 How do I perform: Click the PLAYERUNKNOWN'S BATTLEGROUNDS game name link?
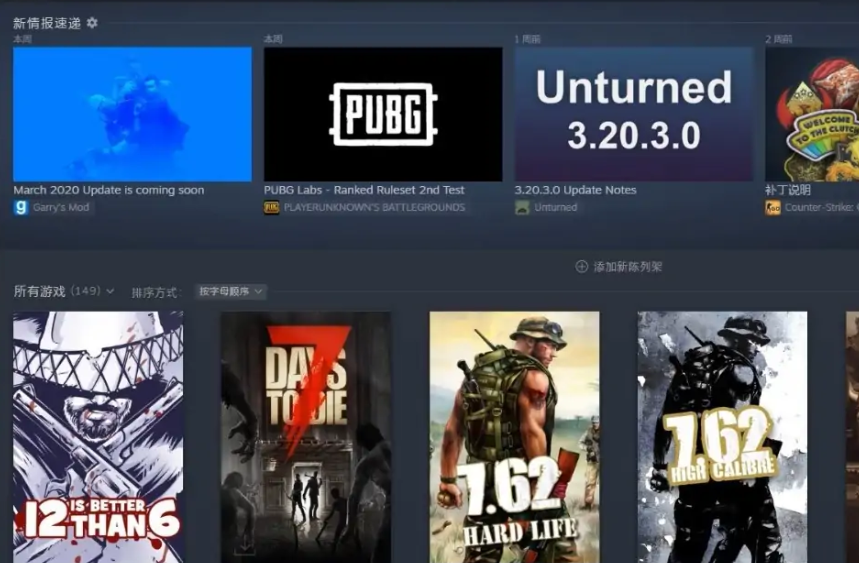coord(374,208)
